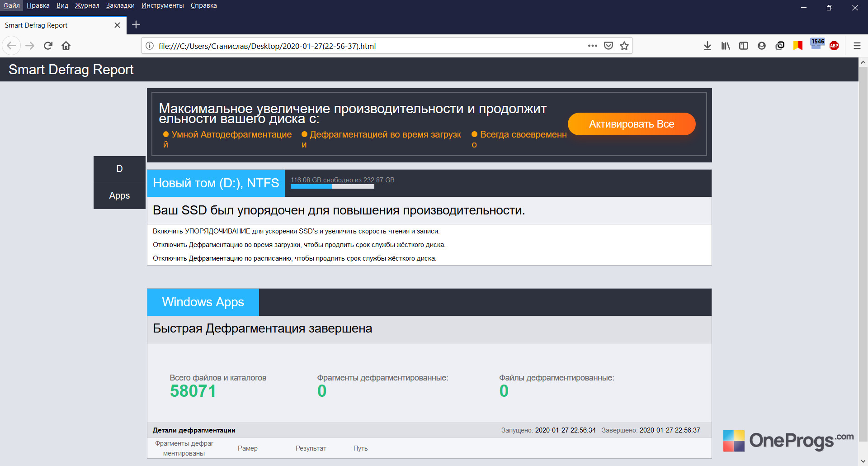Open the Файл menu
This screenshot has width=868, height=466.
(x=12, y=5)
